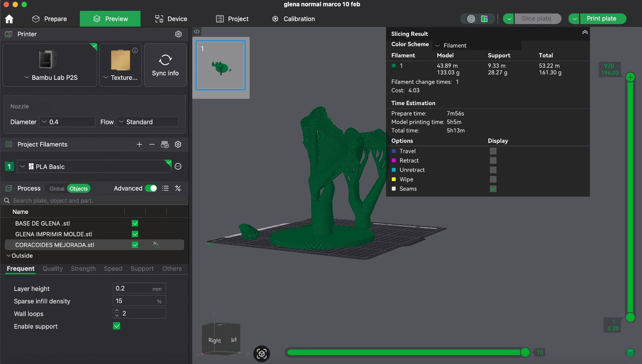Open printer settings gear icon
This screenshot has height=364, width=642.
pos(179,34)
